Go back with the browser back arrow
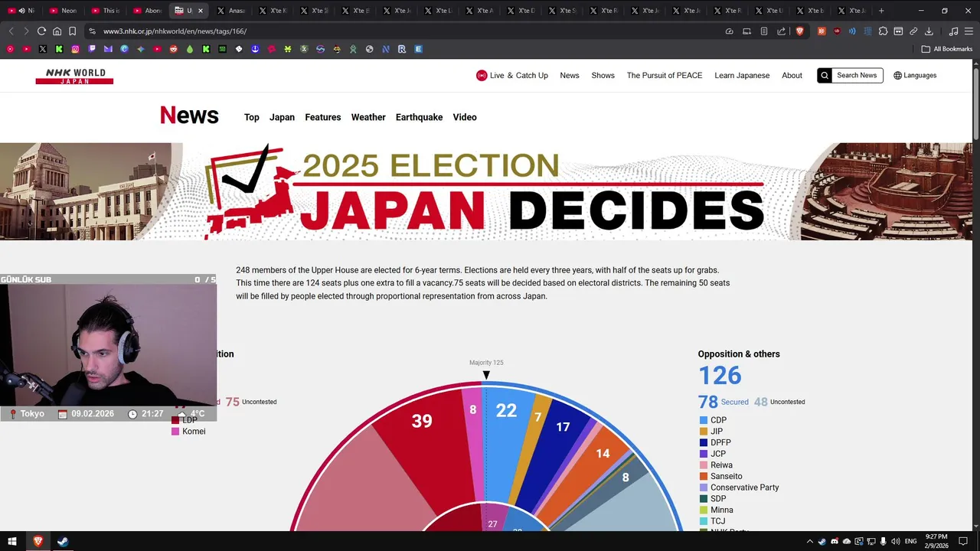 [11, 31]
